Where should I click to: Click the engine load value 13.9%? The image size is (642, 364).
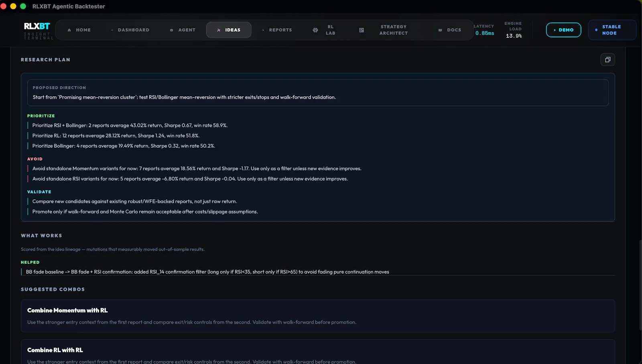click(x=514, y=36)
